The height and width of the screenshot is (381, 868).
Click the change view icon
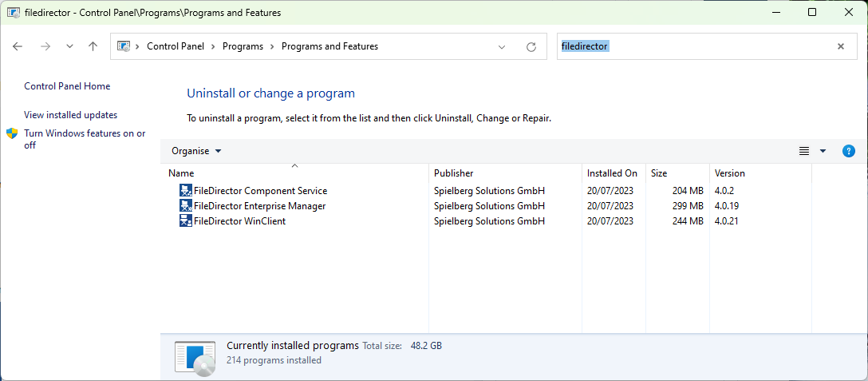[804, 151]
